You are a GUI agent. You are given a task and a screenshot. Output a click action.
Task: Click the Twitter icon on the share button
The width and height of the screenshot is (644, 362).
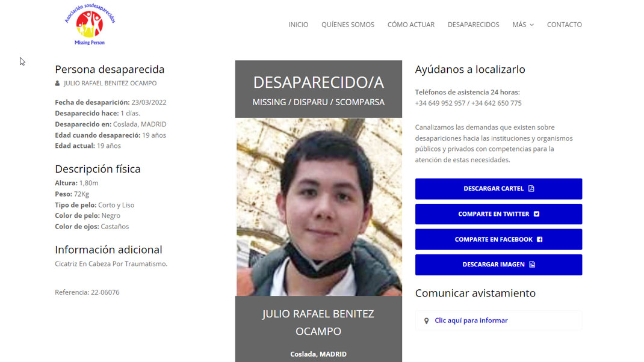click(x=536, y=214)
